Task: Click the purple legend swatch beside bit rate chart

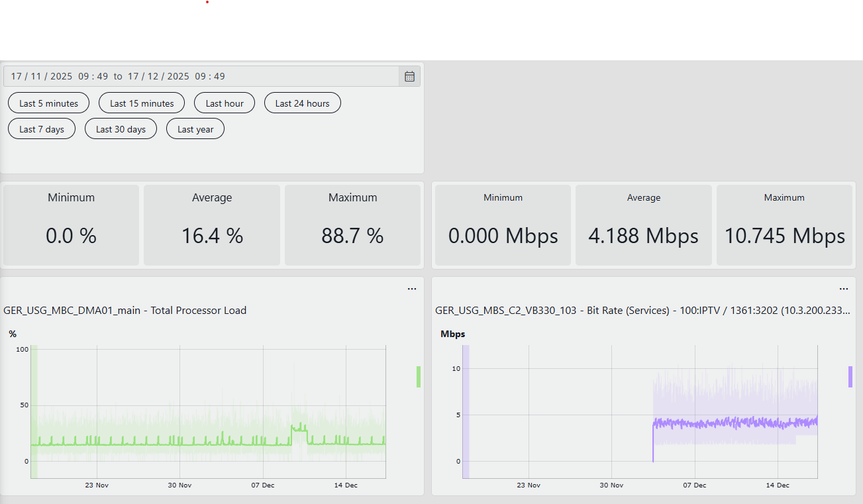Action: tap(850, 376)
